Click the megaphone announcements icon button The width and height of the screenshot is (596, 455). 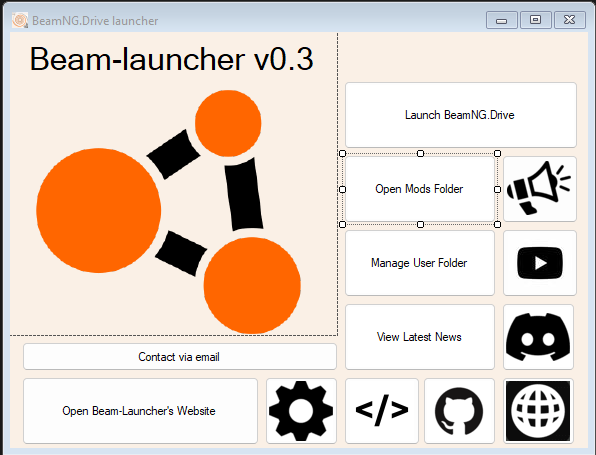point(540,189)
